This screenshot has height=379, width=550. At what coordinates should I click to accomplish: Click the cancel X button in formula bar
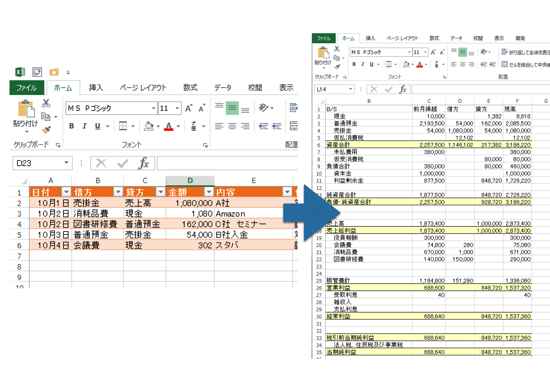click(x=101, y=163)
